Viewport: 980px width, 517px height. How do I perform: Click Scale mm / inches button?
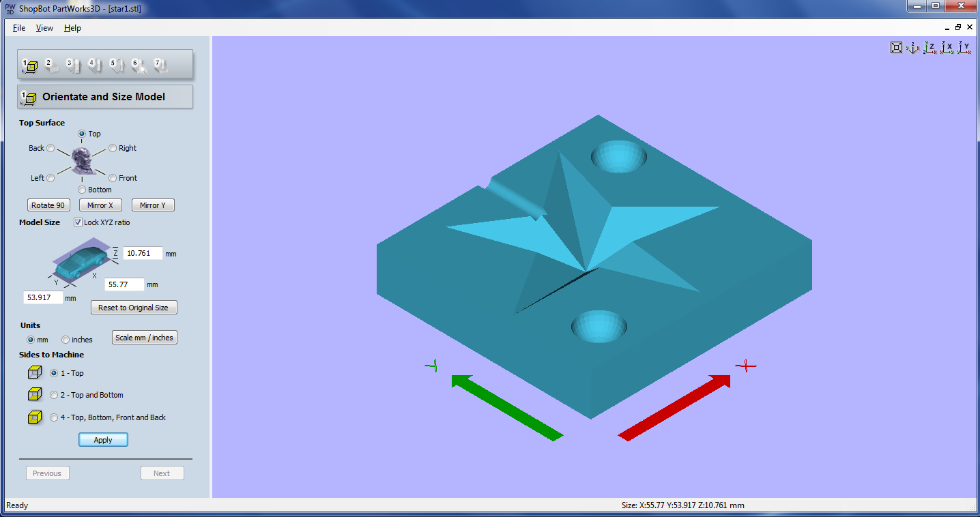point(144,338)
